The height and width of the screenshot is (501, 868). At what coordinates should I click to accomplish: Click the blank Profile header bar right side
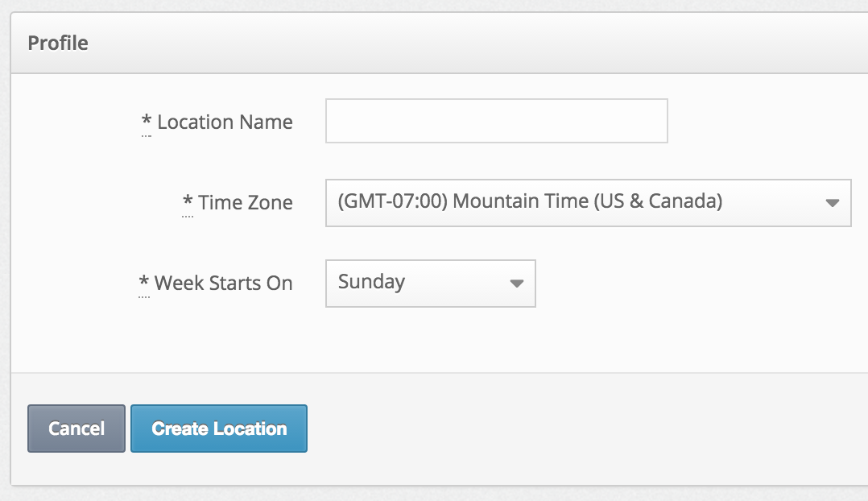564,43
